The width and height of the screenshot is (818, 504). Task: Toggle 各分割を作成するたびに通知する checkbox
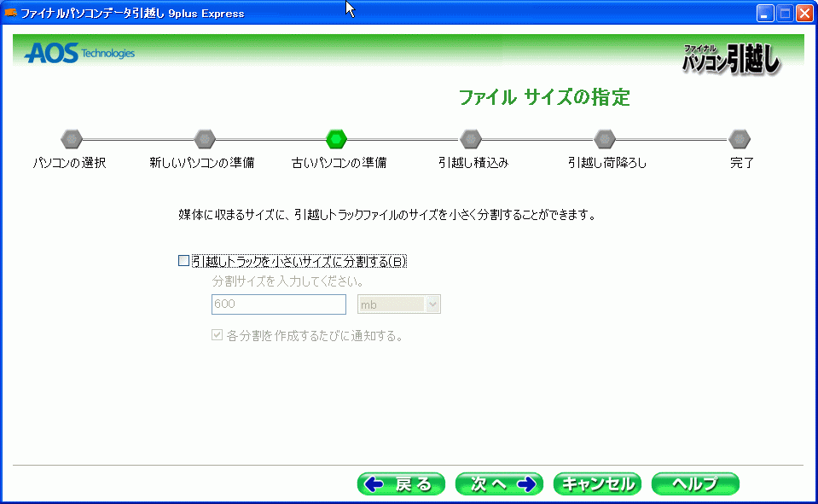pos(217,336)
